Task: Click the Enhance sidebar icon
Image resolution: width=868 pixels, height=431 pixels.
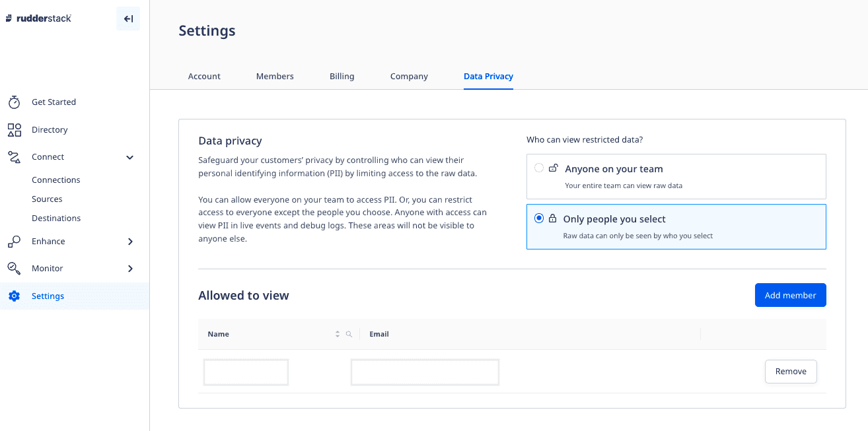Action: (14, 242)
